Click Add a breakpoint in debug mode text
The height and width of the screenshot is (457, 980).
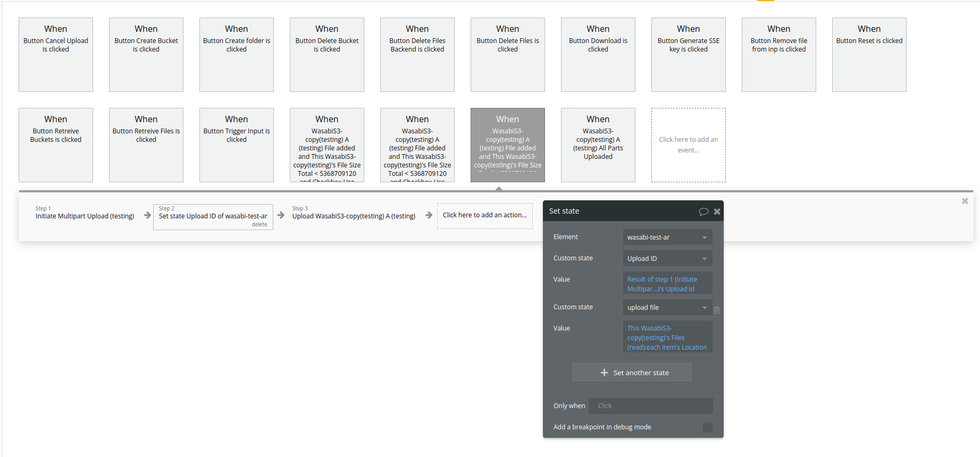tap(602, 427)
